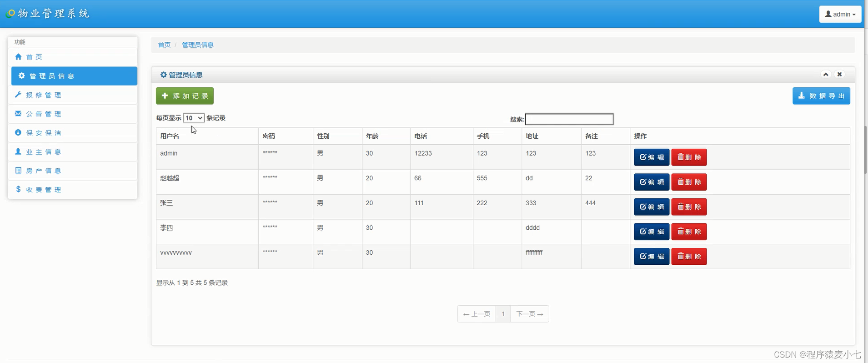Edit the vvvvvvvvvv row
This screenshot has width=868, height=363.
[x=652, y=257]
